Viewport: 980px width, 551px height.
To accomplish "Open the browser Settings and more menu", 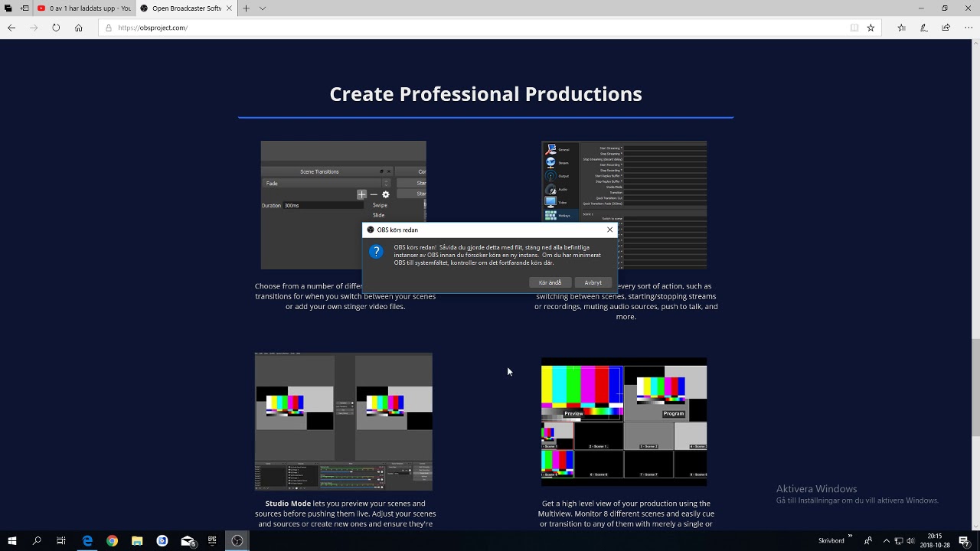I will point(969,28).
